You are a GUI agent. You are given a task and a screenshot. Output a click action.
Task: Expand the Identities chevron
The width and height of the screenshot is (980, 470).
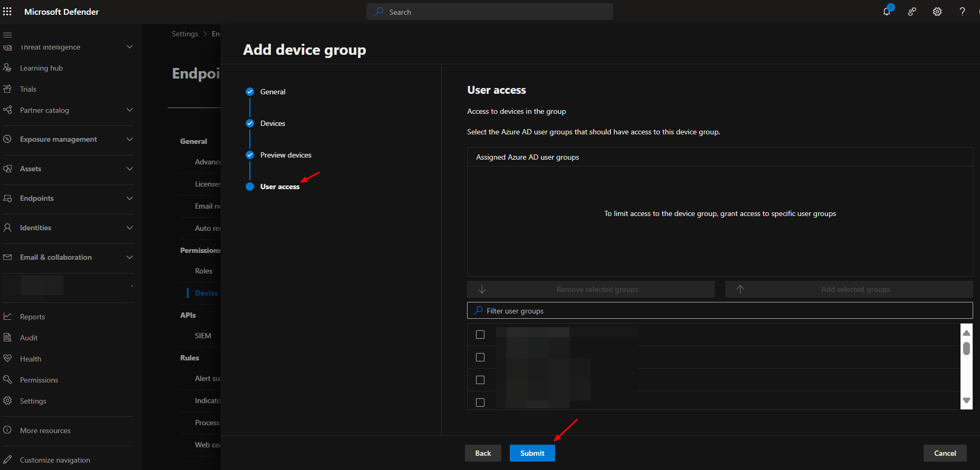coord(130,228)
